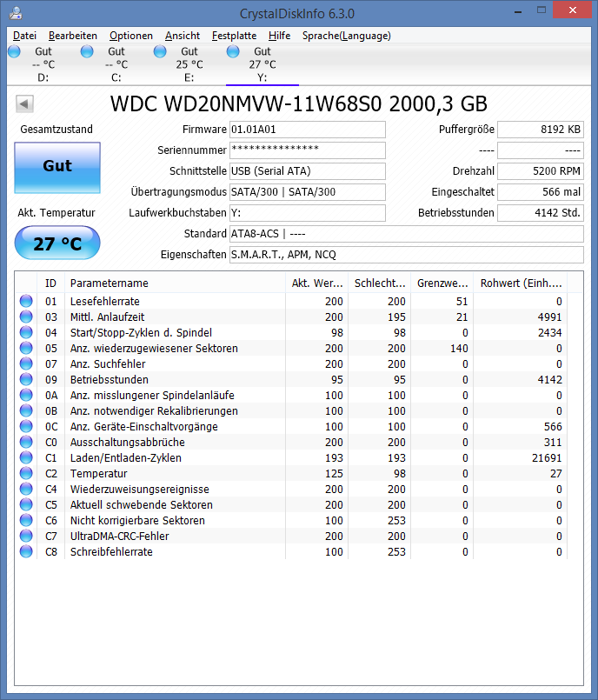The height and width of the screenshot is (700, 598).
Task: Click the CrystalDiskInfo app icon in title bar
Action: click(x=16, y=13)
